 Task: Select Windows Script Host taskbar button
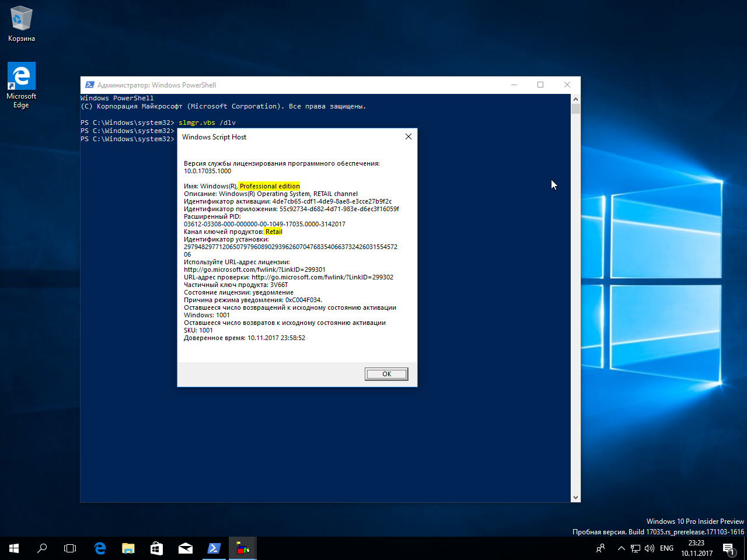[x=243, y=548]
